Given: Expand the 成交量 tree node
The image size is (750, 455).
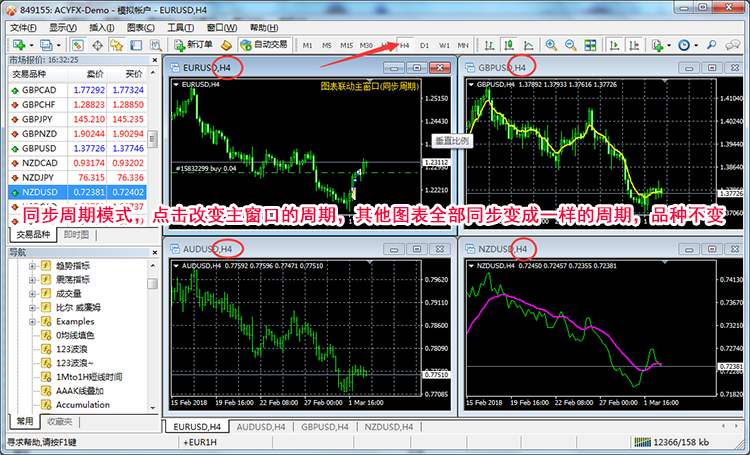Looking at the screenshot, I should pos(32,294).
